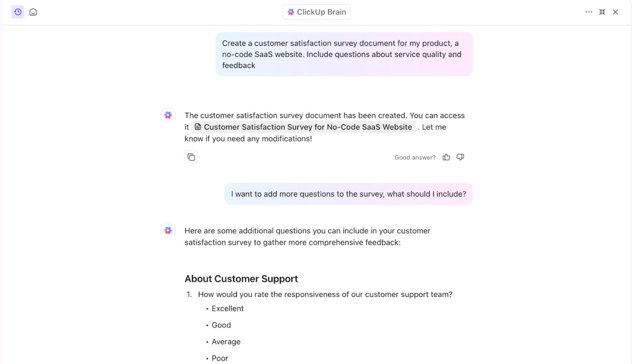Select the first prompt message bubble
The image size is (636, 364).
344,54
